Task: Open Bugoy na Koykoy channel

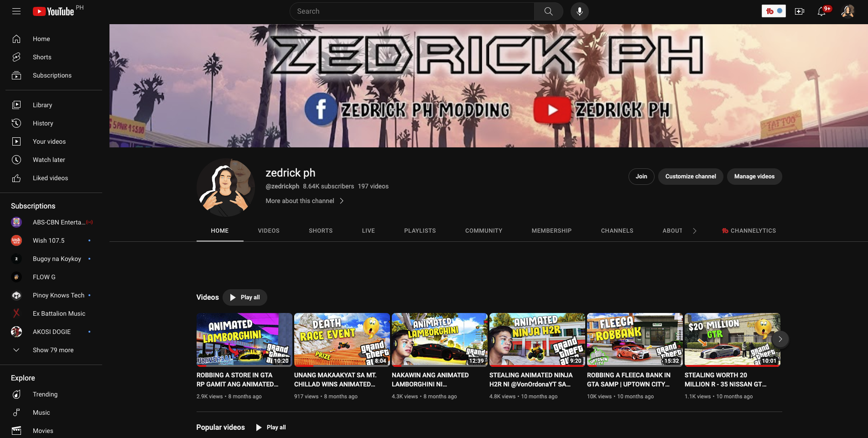Action: coord(54,259)
